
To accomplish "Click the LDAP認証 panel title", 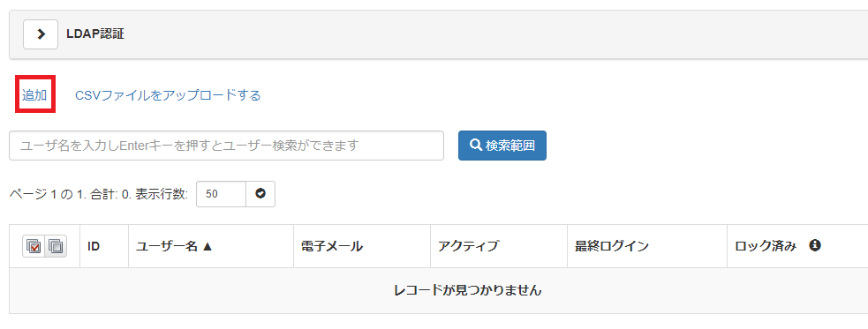I will click(95, 34).
